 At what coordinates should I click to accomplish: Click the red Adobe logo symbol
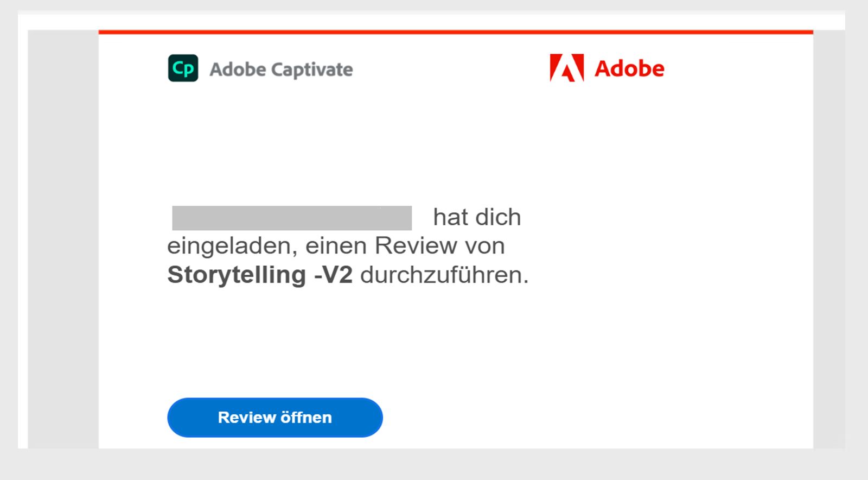pyautogui.click(x=566, y=68)
